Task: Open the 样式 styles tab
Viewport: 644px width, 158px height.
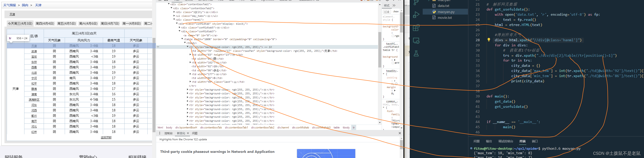Action: click(387, 6)
